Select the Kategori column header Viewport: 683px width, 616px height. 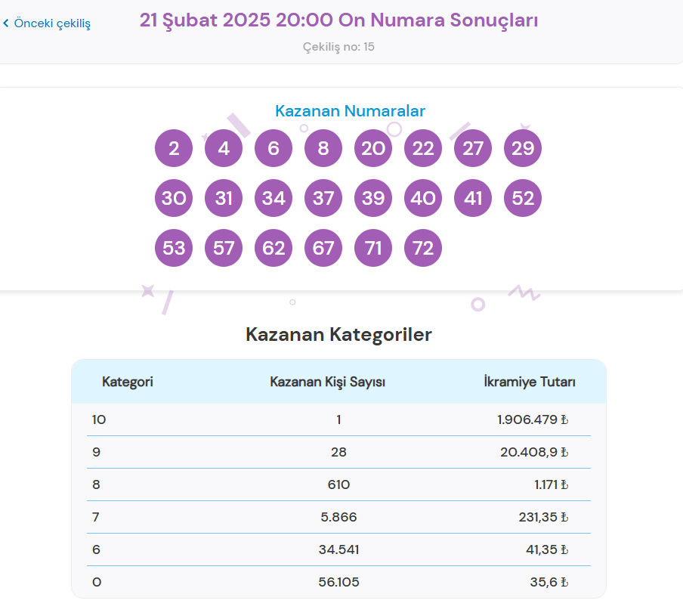pos(128,382)
